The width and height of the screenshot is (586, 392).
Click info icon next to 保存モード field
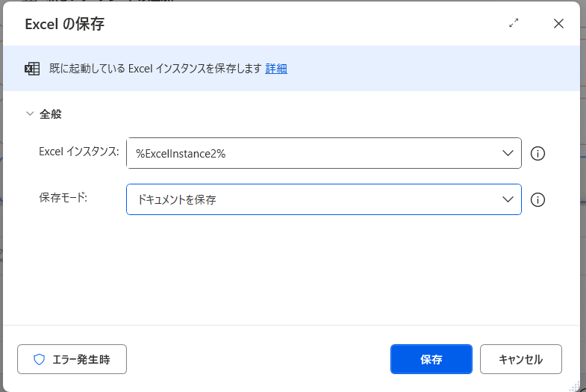537,200
